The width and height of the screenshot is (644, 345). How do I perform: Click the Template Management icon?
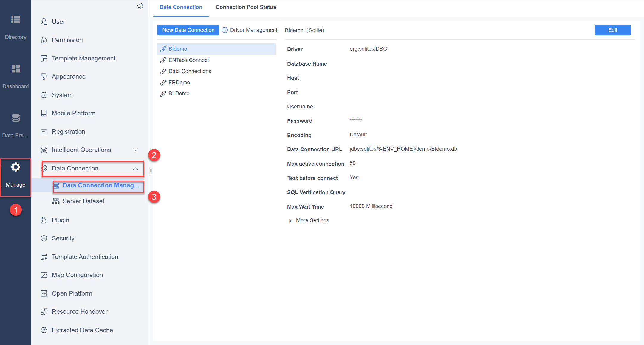44,58
